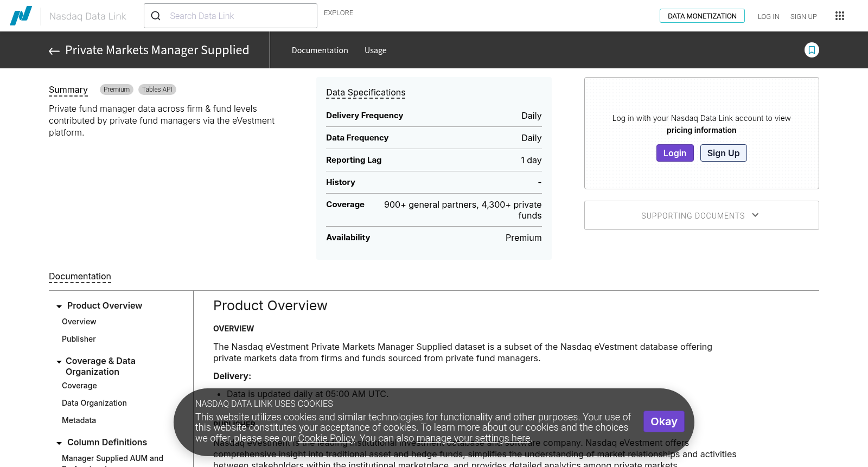Collapse the Coverage & Data Organization section
868x467 pixels.
click(x=59, y=362)
